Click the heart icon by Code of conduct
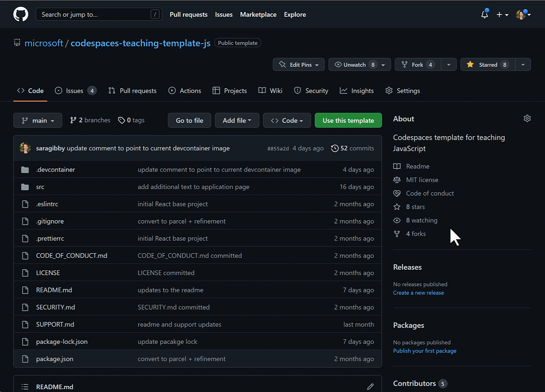 coord(397,193)
